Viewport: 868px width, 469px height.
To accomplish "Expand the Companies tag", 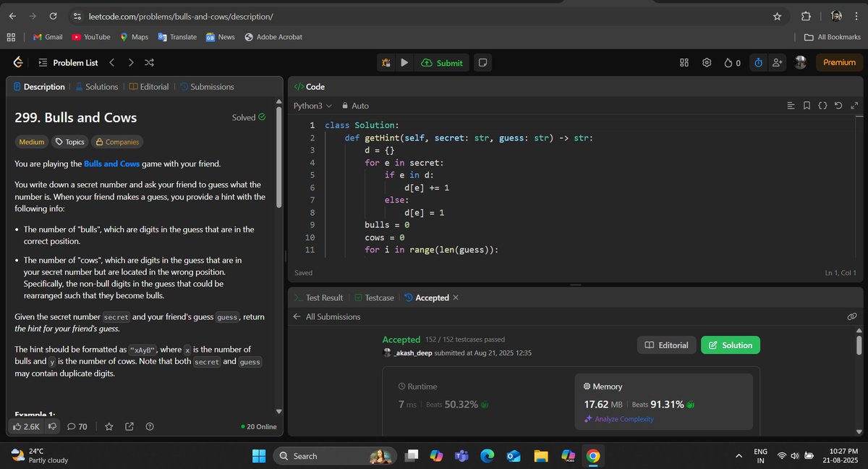I will click(x=116, y=142).
